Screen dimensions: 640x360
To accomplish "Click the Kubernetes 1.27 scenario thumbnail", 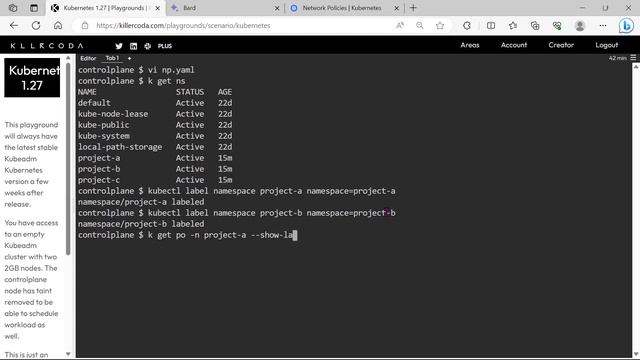I will coord(32,78).
